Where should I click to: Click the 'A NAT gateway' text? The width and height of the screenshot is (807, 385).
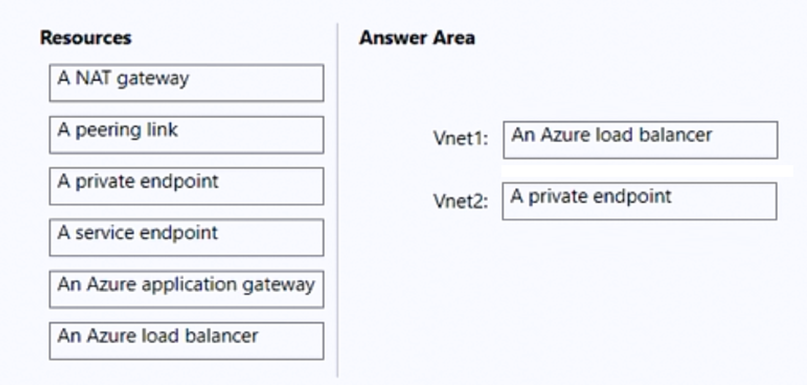[124, 79]
